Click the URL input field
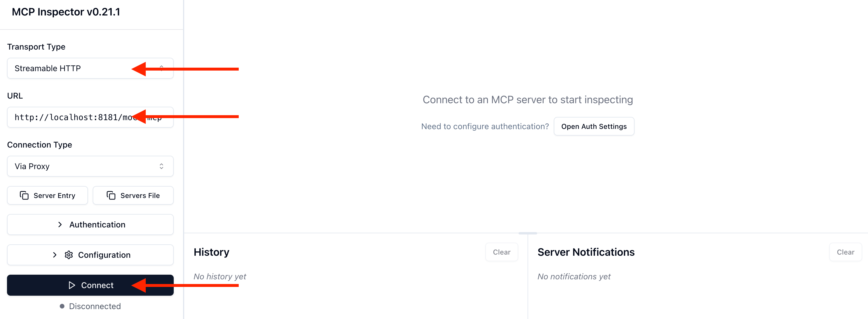Image resolution: width=868 pixels, height=319 pixels. point(90,117)
